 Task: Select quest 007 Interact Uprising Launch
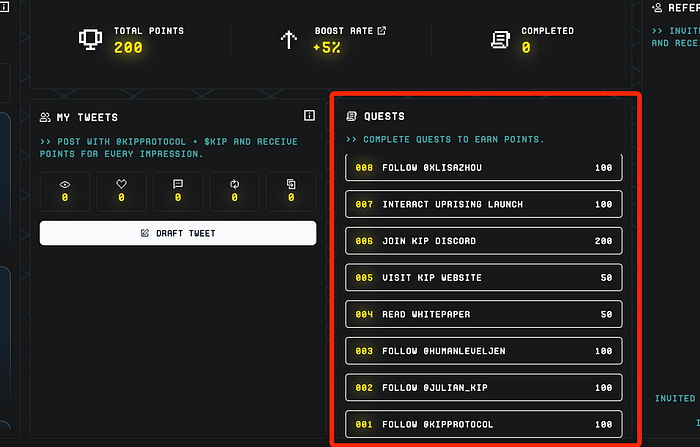point(484,204)
